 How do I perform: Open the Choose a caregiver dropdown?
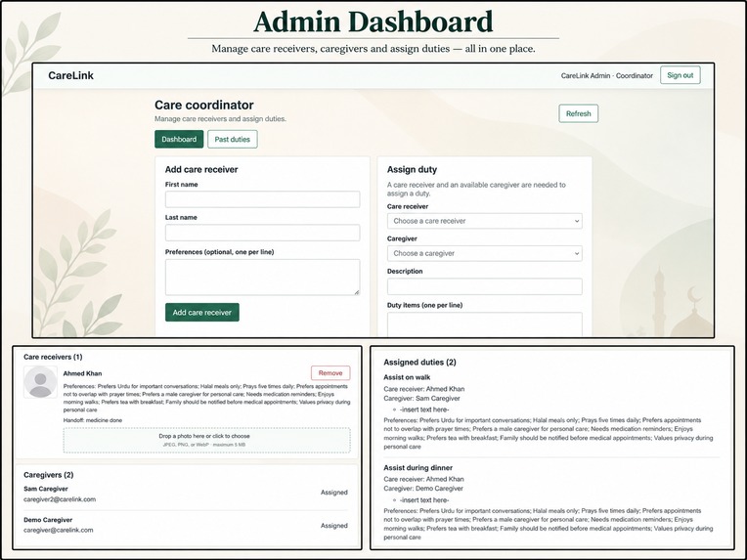pyautogui.click(x=485, y=253)
